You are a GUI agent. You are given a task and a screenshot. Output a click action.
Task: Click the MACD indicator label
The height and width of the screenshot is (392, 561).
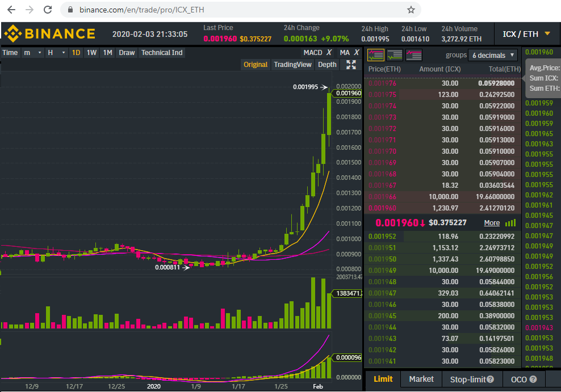click(313, 53)
